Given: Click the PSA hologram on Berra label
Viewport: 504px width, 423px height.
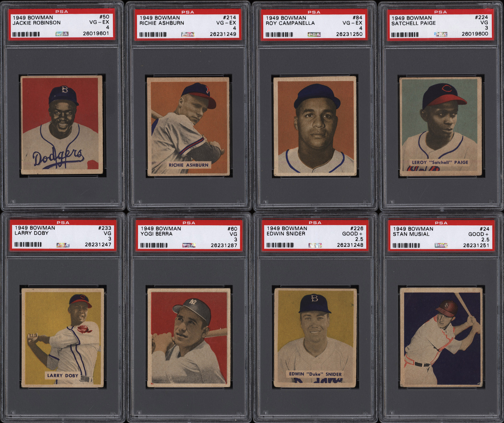Looking at the screenshot, I should click(189, 245).
